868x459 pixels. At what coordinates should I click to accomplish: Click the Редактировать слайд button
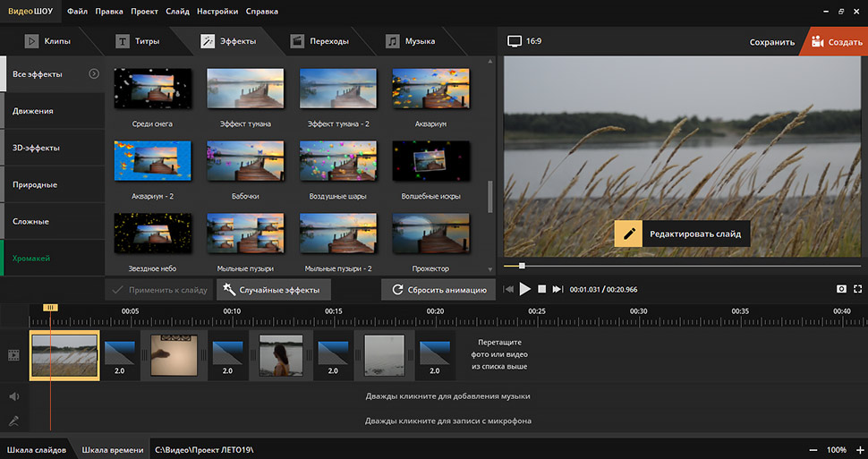(682, 234)
